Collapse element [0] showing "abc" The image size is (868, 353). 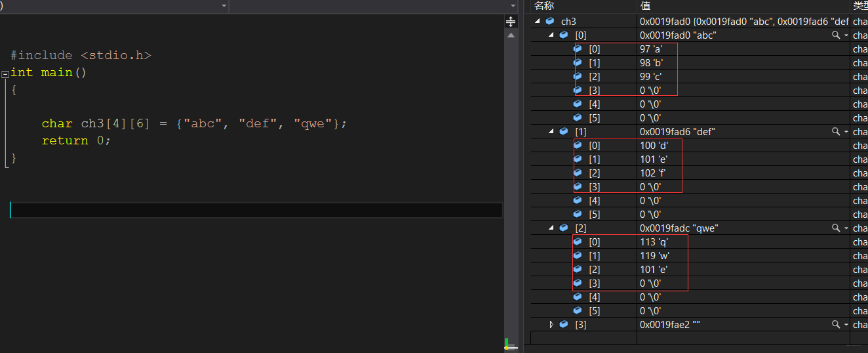[551, 35]
